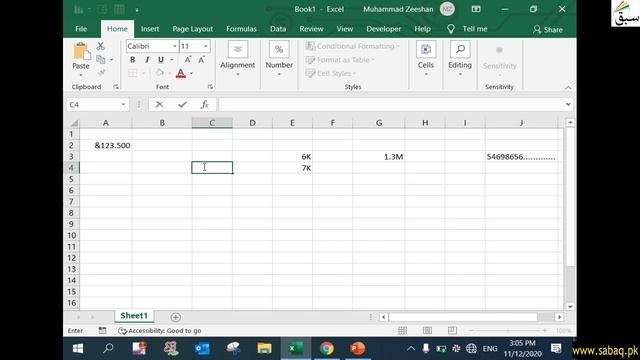
Task: Toggle Underline formatting
Action: (x=161, y=60)
